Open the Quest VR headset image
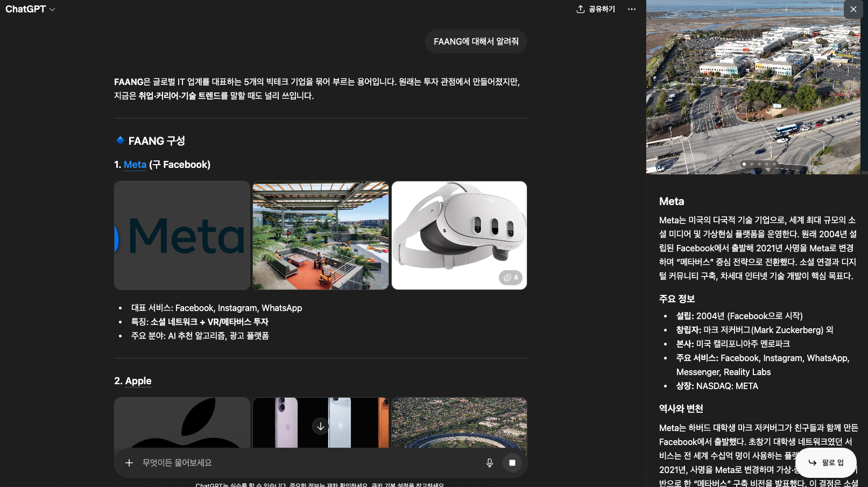Viewport: 868px width, 487px height. (x=459, y=235)
